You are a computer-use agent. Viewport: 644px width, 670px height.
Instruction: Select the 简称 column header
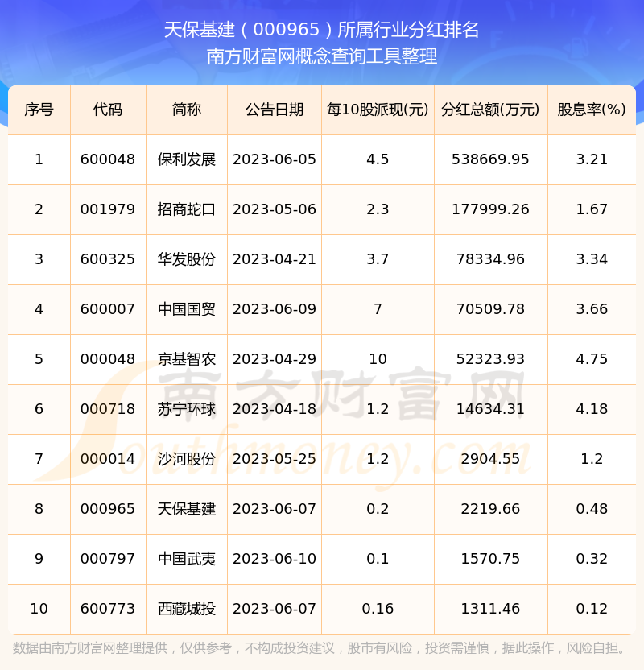click(x=187, y=110)
